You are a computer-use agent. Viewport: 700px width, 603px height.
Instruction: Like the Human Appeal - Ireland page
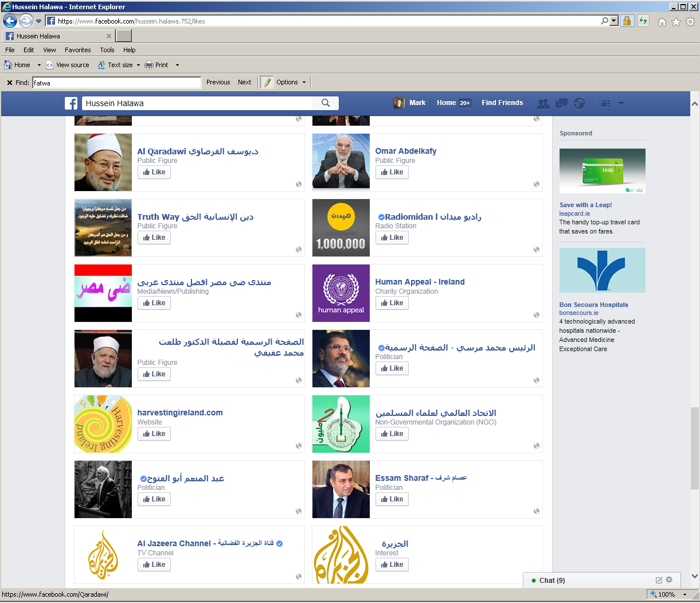click(x=392, y=303)
